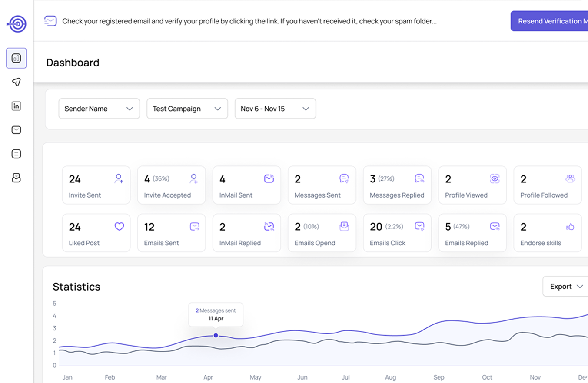The image size is (588, 383).
Task: Open the inbox tray sidebar icon
Action: (17, 178)
